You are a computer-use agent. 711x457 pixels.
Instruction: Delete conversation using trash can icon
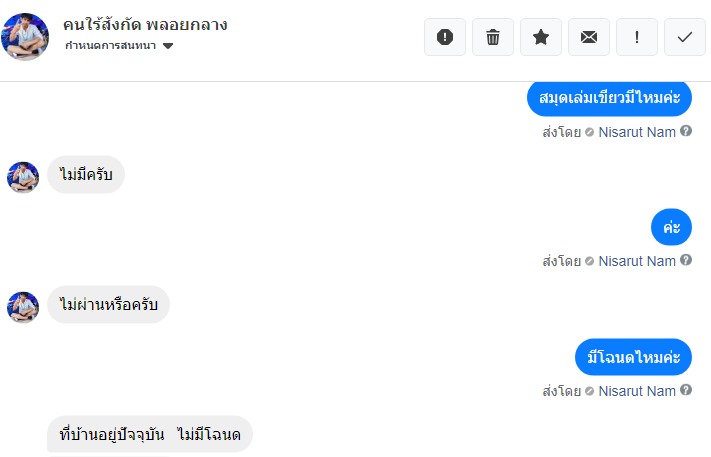493,37
